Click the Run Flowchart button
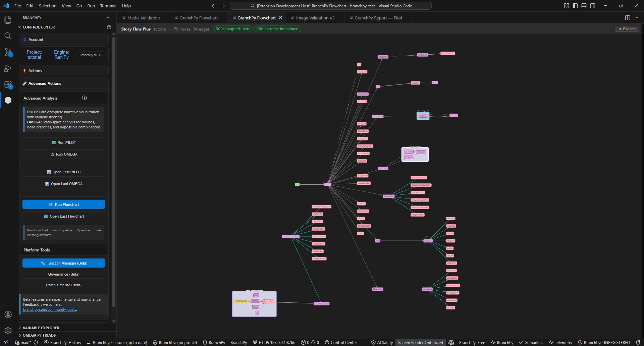 click(63, 204)
